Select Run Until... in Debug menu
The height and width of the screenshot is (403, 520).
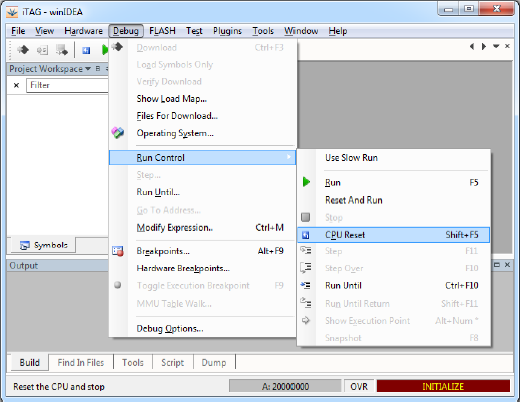202,192
